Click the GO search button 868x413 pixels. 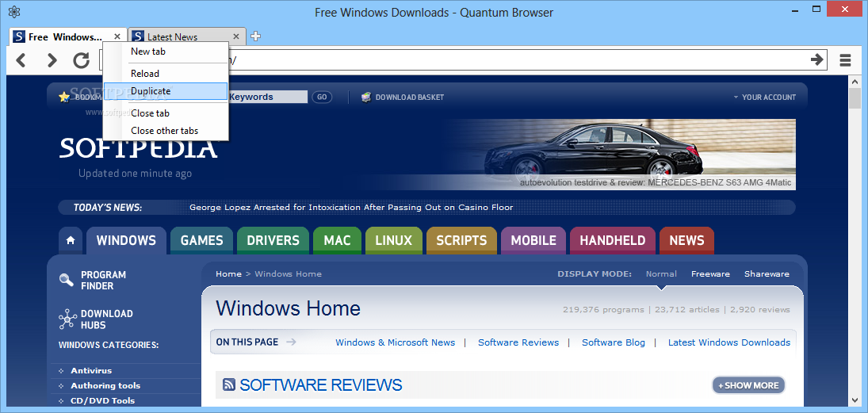click(x=322, y=97)
